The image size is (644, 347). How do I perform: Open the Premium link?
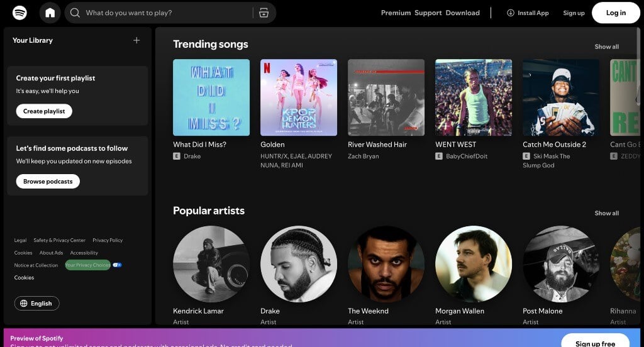396,13
